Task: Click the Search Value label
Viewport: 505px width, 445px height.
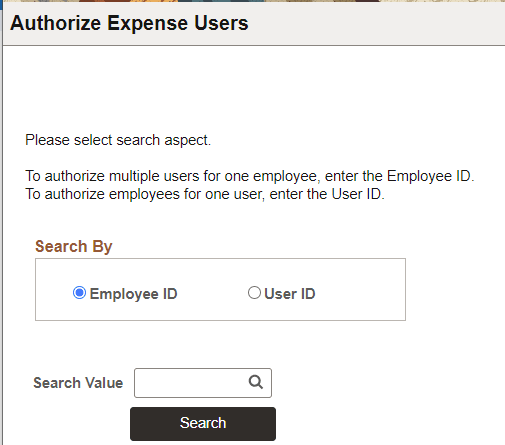Action: pyautogui.click(x=78, y=383)
